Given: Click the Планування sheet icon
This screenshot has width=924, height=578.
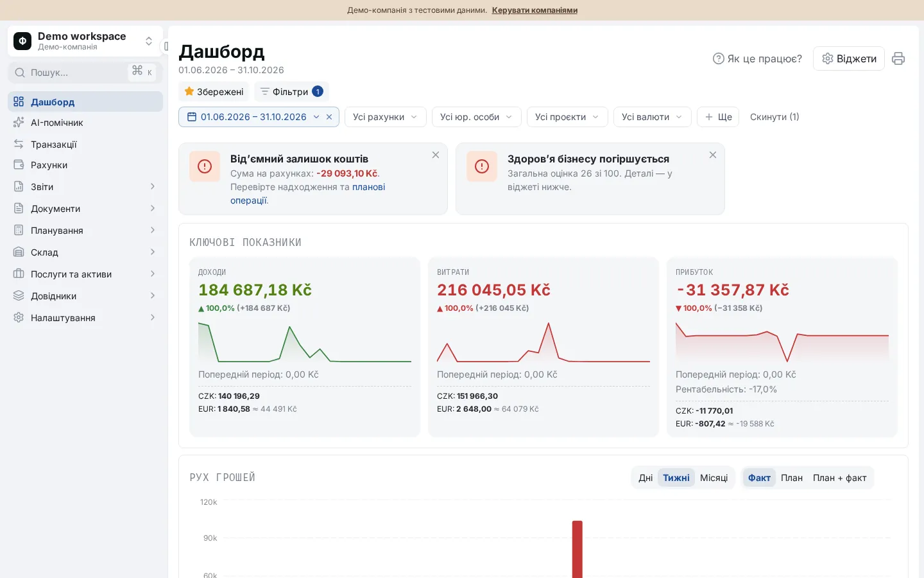Looking at the screenshot, I should tap(19, 230).
